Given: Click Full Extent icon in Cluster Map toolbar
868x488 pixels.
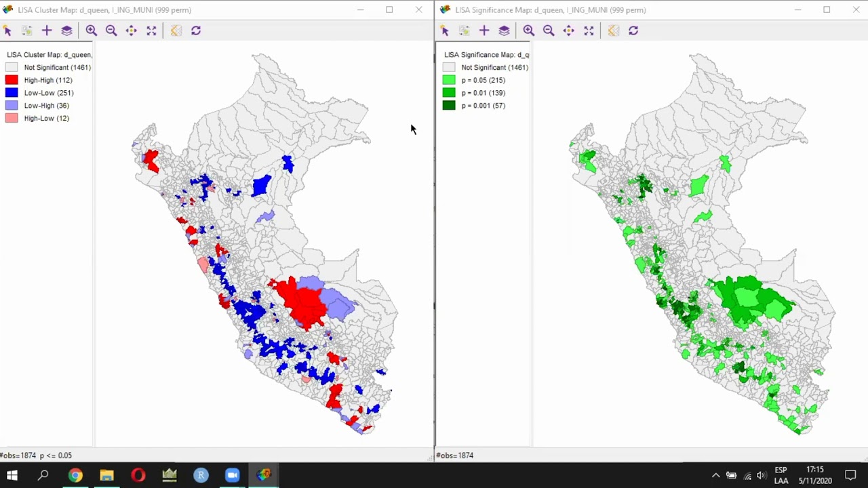Looking at the screenshot, I should [151, 30].
